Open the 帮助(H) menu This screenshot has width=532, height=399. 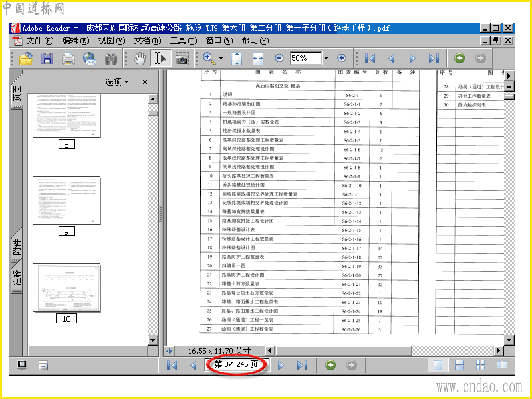click(255, 41)
